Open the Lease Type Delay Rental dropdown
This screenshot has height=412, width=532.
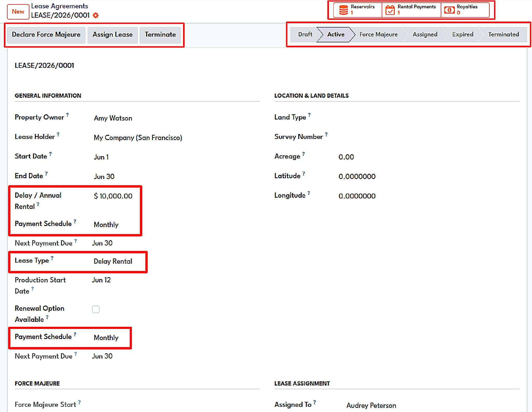coord(113,261)
